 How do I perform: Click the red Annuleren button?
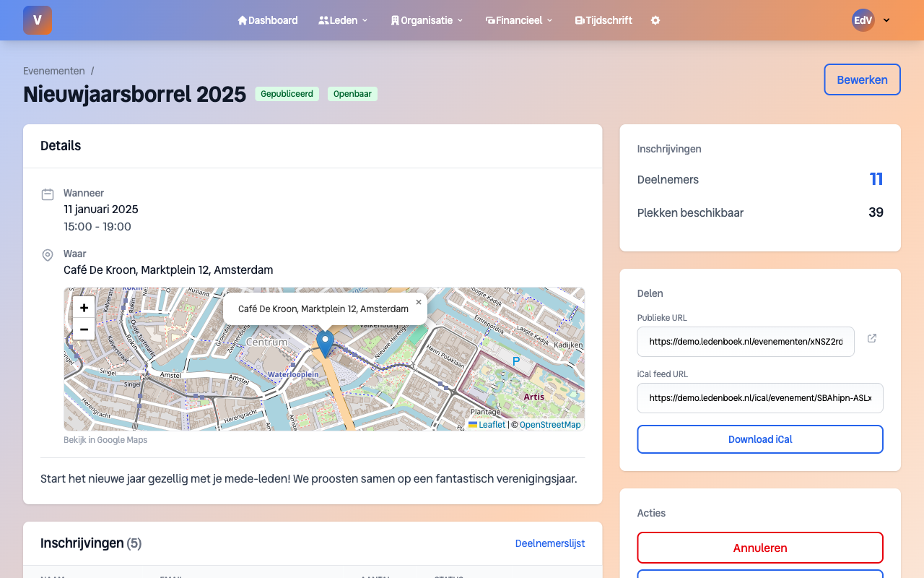(x=760, y=548)
